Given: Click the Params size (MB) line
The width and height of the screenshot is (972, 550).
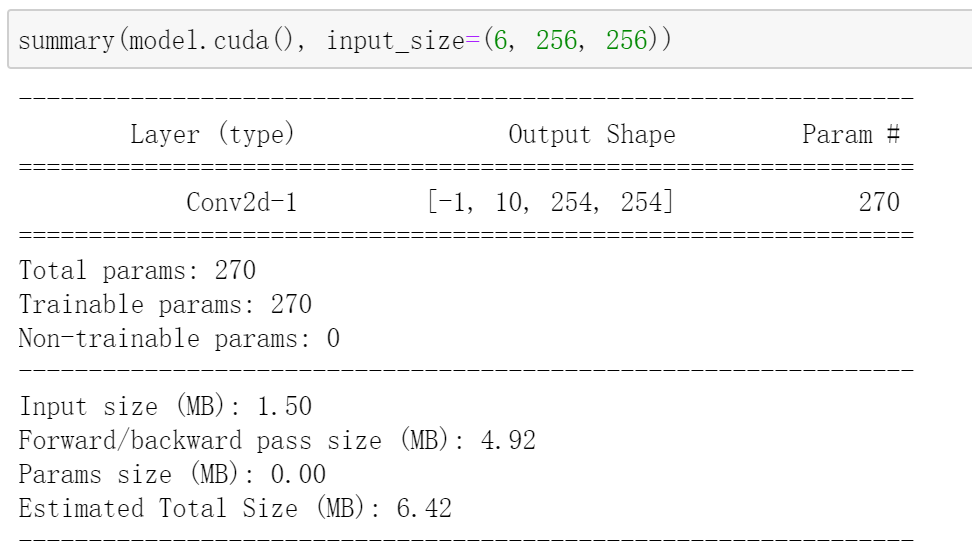Looking at the screenshot, I should click(x=172, y=474).
